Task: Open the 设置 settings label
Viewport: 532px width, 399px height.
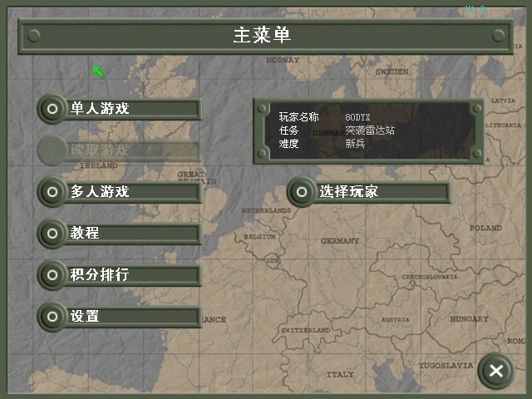Action: point(85,316)
